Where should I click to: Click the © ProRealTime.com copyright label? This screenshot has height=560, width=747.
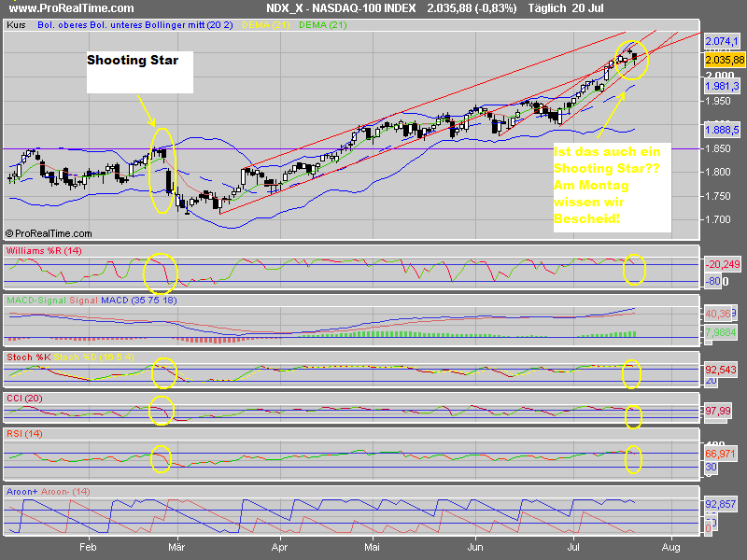49,233
